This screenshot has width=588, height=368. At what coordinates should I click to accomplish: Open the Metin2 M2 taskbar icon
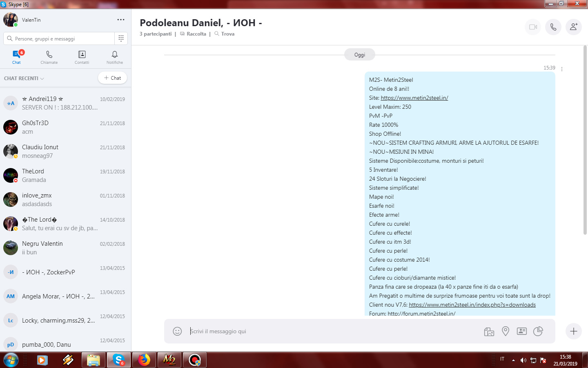coord(169,360)
